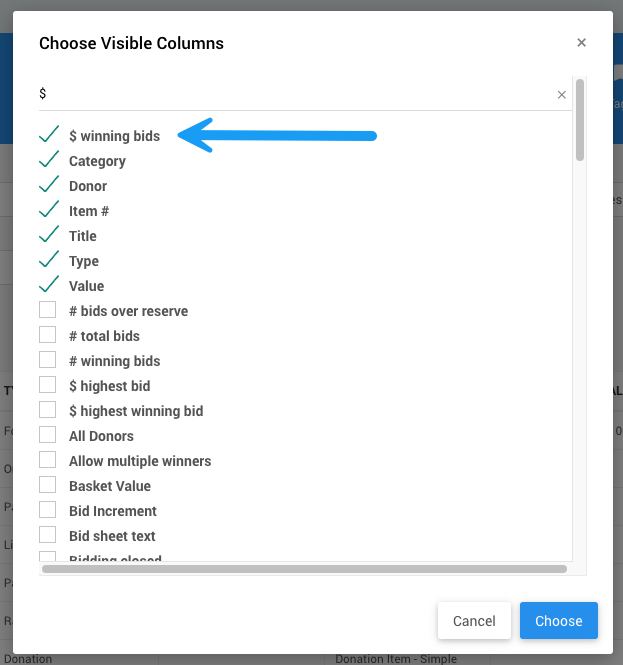Uncheck the $ winning bids column

[48, 135]
